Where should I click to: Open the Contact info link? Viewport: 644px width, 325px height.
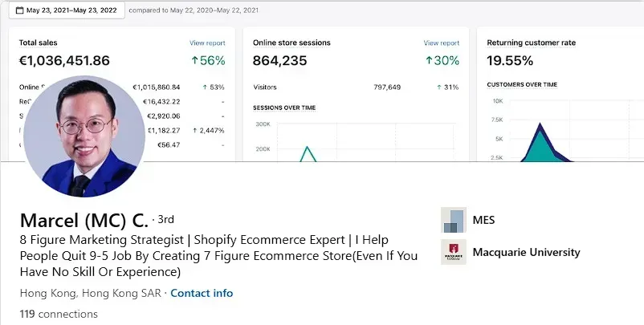[202, 293]
